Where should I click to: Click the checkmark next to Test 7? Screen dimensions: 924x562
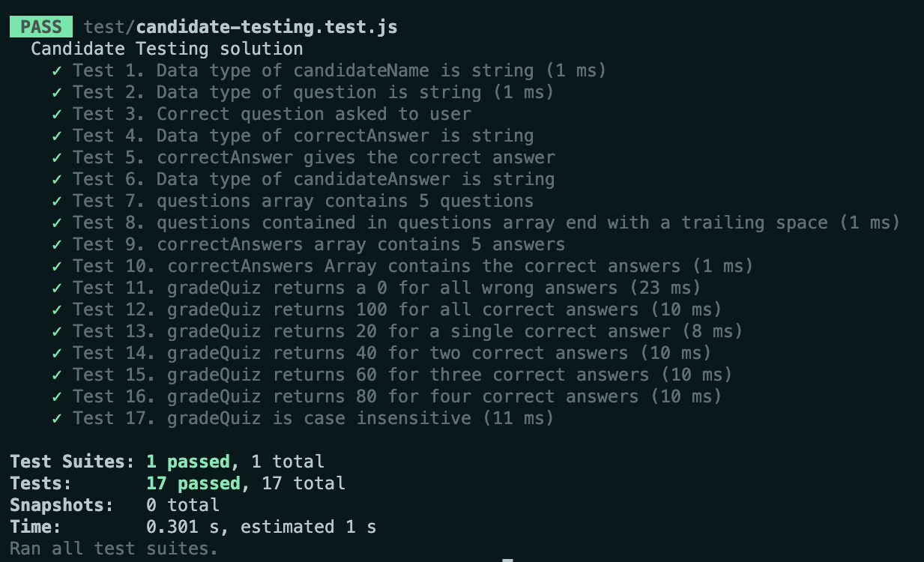pyautogui.click(x=57, y=202)
